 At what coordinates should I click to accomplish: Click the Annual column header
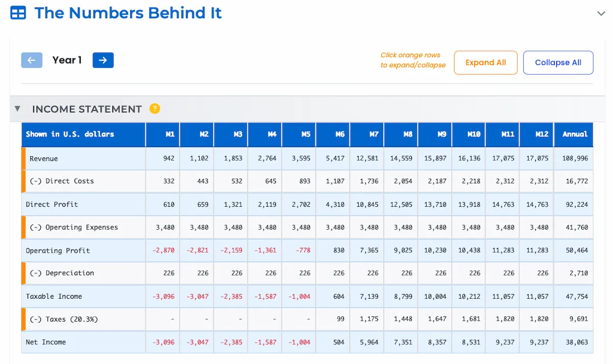click(x=575, y=134)
